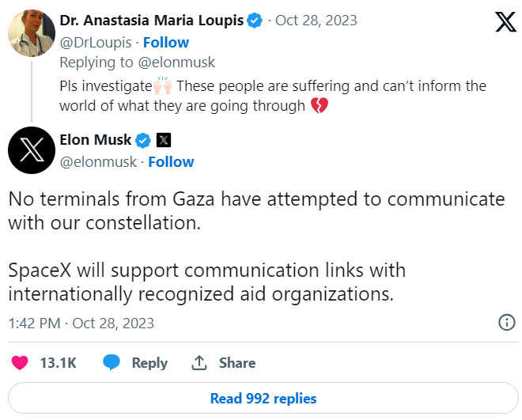
Task: Open Dr. Anastasia Loupis's profile photo
Action: (30, 34)
